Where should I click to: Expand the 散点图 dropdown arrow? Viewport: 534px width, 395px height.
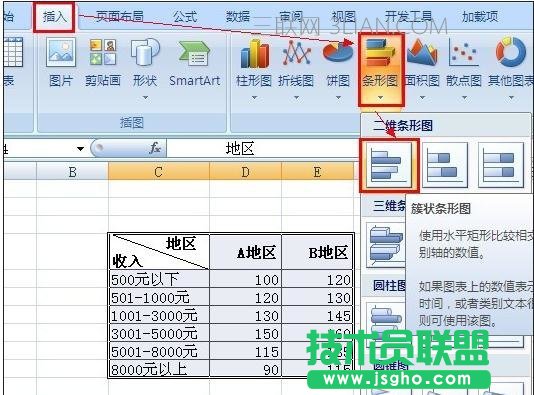pos(464,98)
